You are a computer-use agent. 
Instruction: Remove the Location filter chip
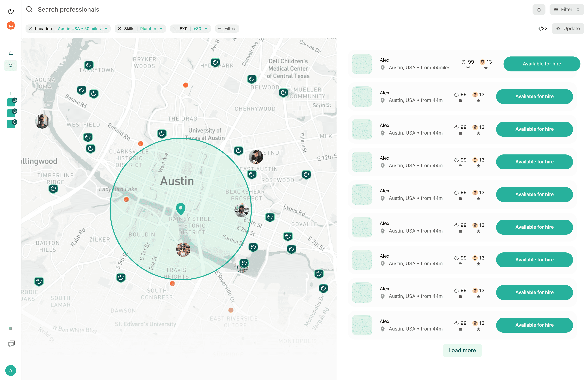pos(30,29)
